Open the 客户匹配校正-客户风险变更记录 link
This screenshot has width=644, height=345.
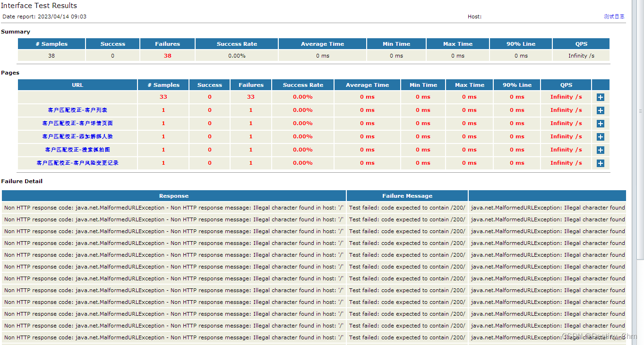point(77,163)
